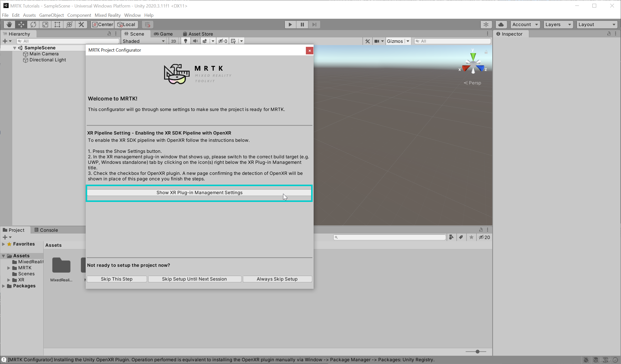The image size is (621, 364).
Task: Toggle scene audio
Action: click(x=195, y=41)
